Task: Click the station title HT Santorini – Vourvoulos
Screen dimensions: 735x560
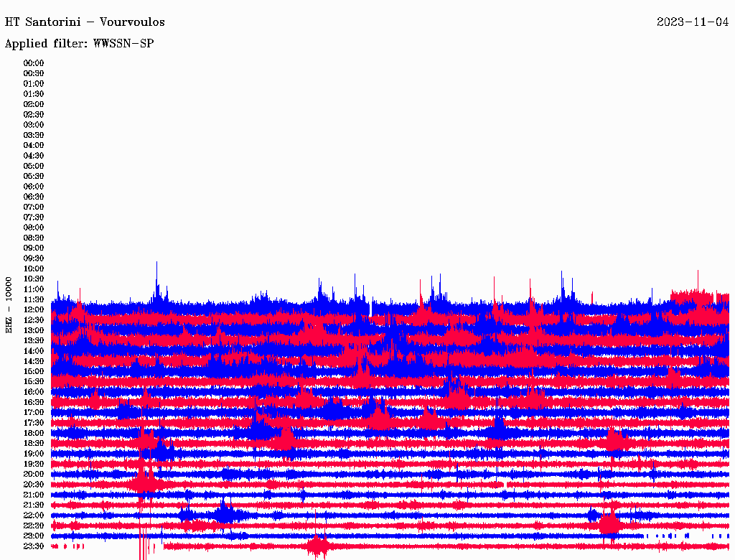Action: (x=85, y=22)
